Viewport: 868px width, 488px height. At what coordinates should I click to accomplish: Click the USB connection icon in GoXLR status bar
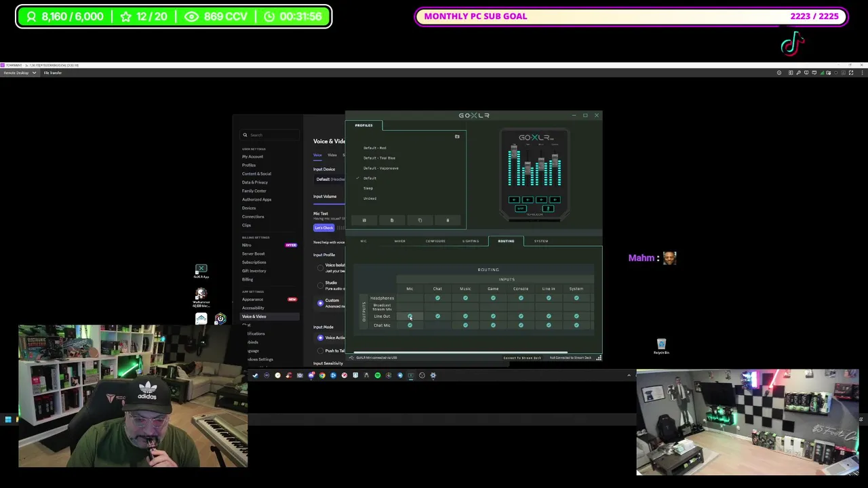(351, 358)
